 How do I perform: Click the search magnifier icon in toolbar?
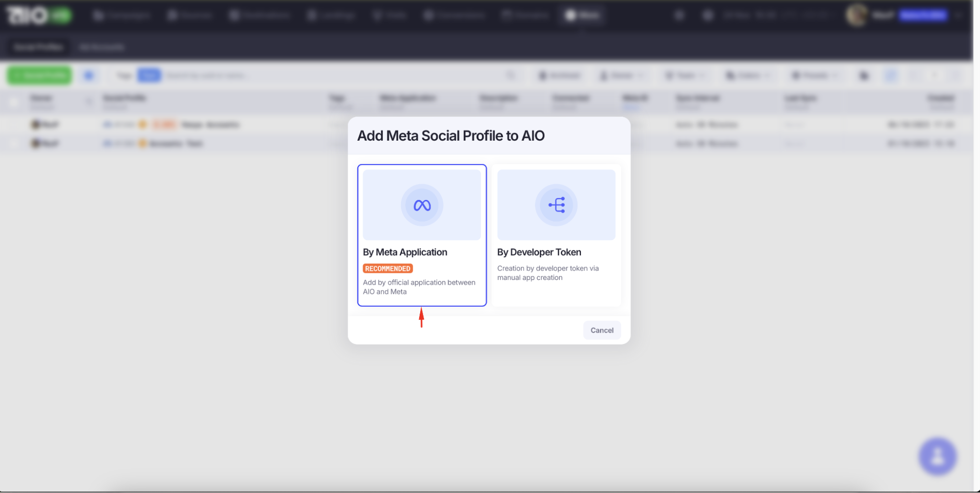click(x=511, y=75)
